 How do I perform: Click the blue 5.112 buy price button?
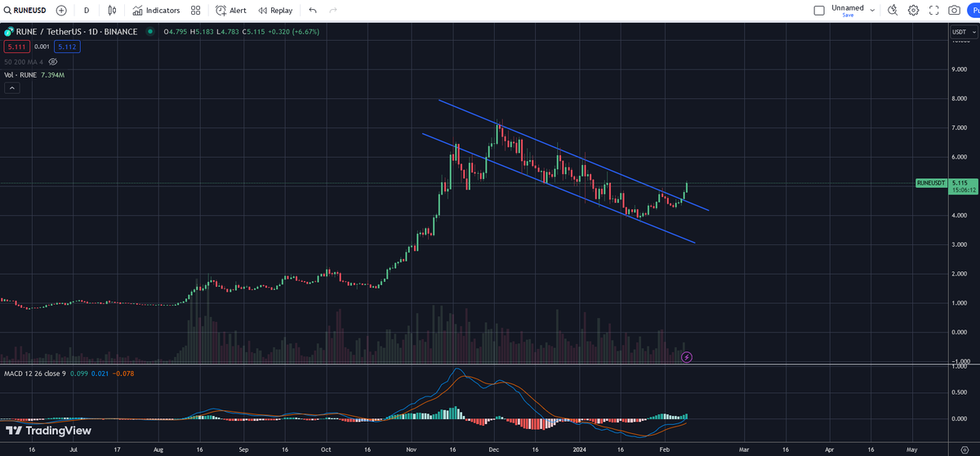(67, 47)
